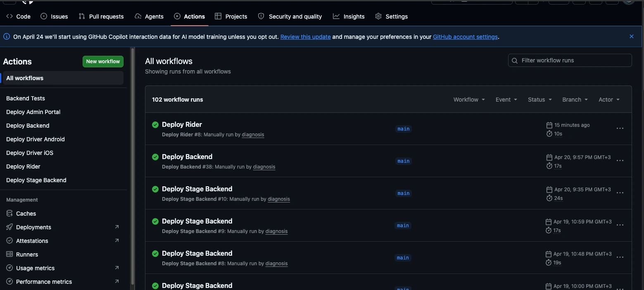Open Performance metrics page
The width and height of the screenshot is (644, 290).
pos(44,282)
